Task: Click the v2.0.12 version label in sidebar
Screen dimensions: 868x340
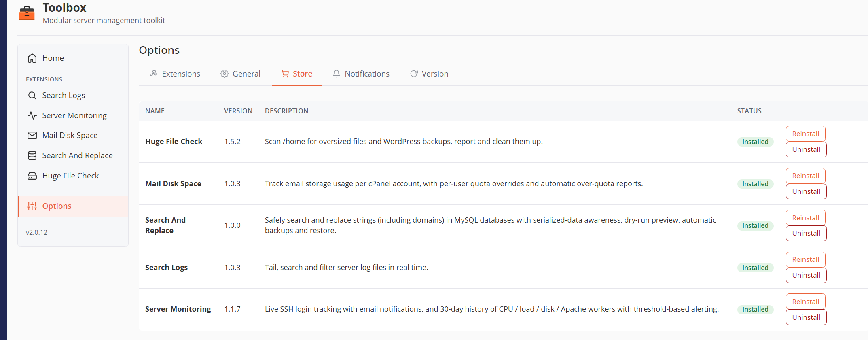Action: click(x=36, y=233)
